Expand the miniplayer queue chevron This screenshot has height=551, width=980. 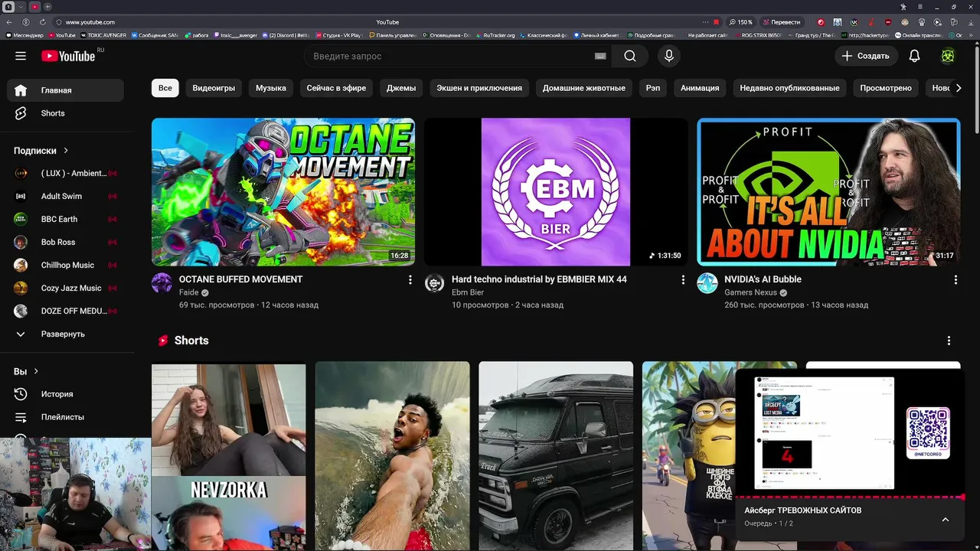(x=946, y=520)
